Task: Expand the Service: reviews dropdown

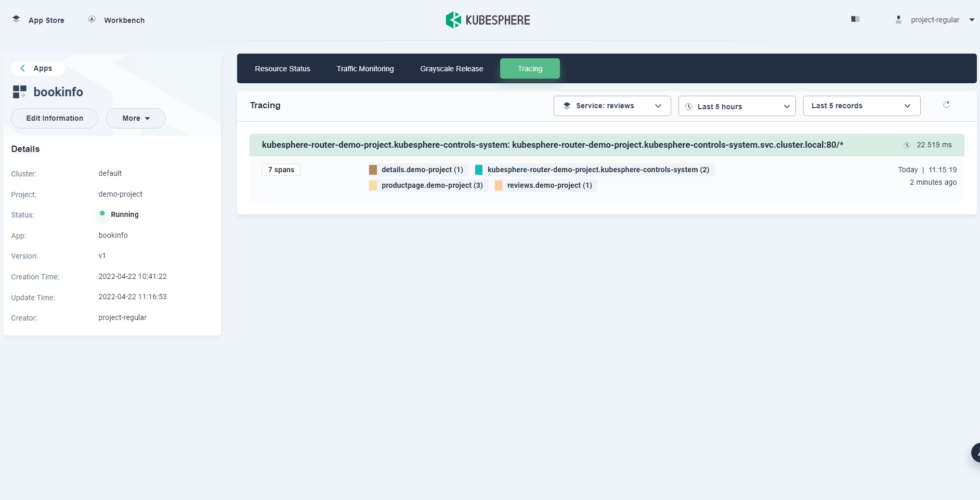Action: [x=612, y=106]
